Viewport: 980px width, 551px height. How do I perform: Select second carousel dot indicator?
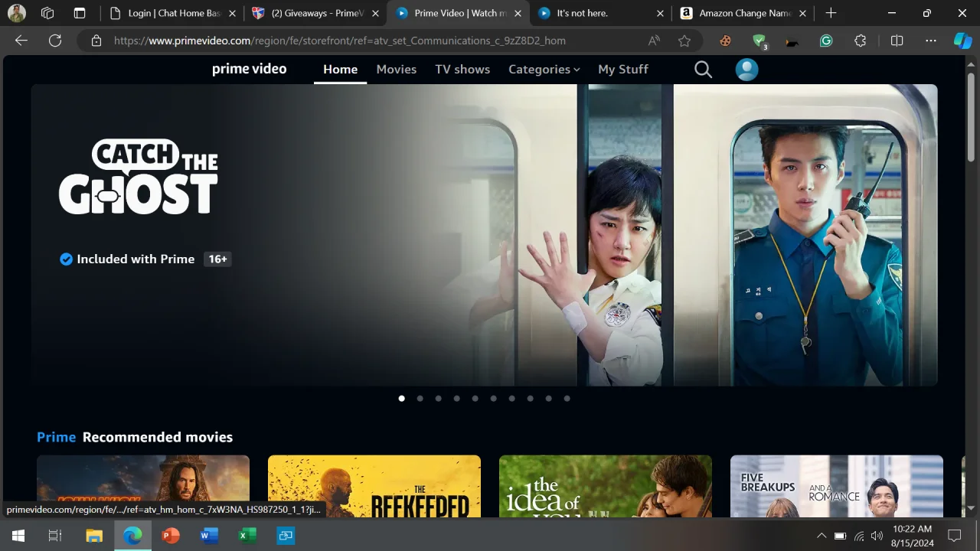pos(420,398)
